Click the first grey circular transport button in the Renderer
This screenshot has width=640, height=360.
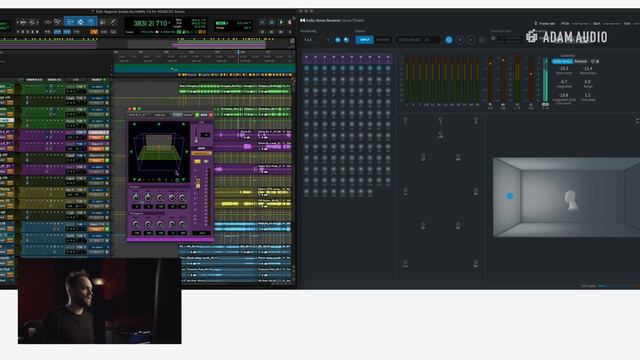460,40
